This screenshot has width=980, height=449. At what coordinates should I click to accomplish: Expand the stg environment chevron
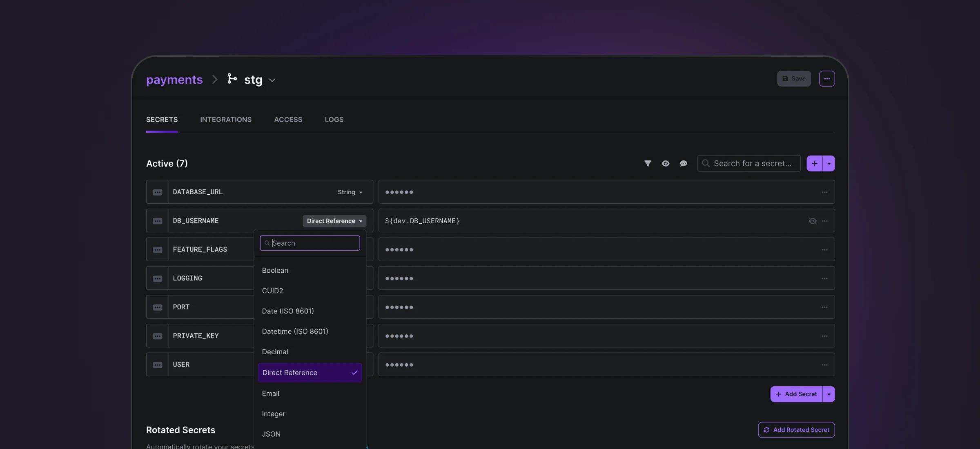click(x=272, y=80)
